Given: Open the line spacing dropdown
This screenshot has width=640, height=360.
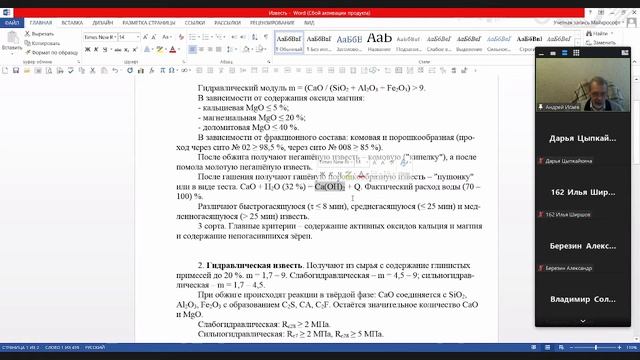Looking at the screenshot, I should [231, 49].
